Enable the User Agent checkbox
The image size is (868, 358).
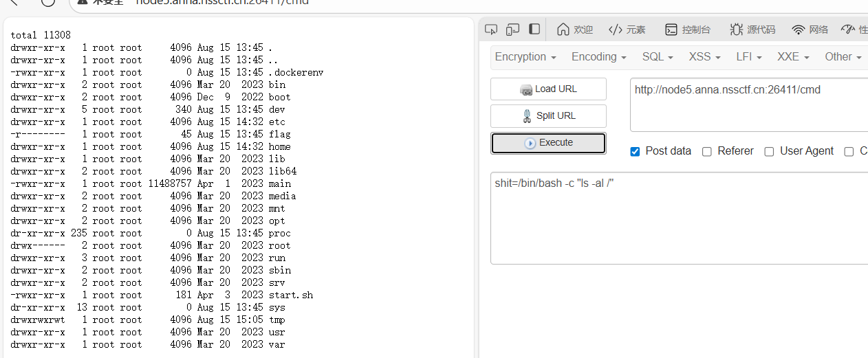pyautogui.click(x=769, y=151)
